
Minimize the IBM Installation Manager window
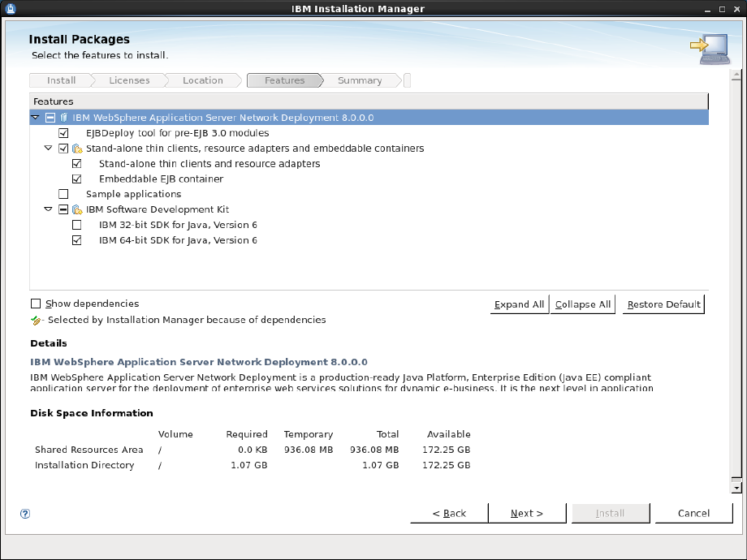(x=708, y=9)
